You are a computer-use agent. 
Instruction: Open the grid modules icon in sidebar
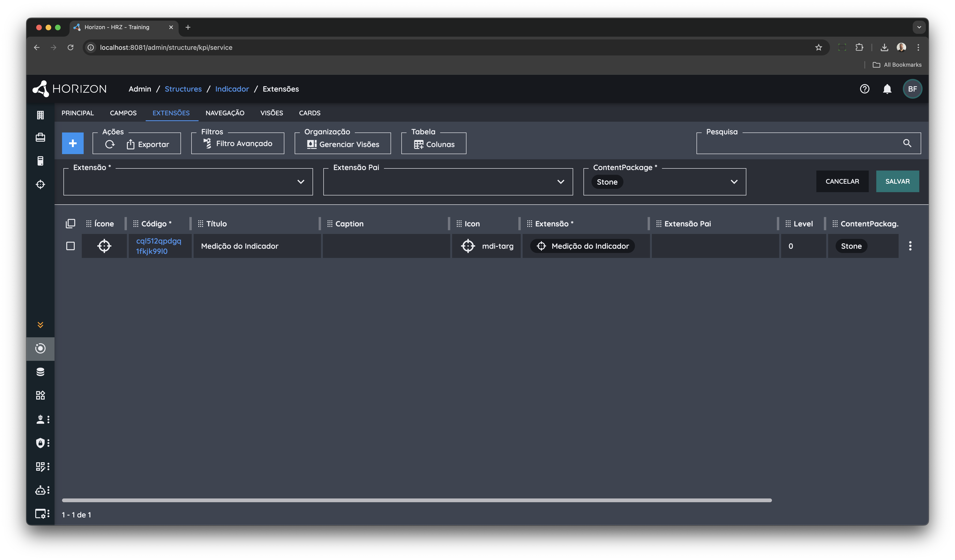(40, 115)
